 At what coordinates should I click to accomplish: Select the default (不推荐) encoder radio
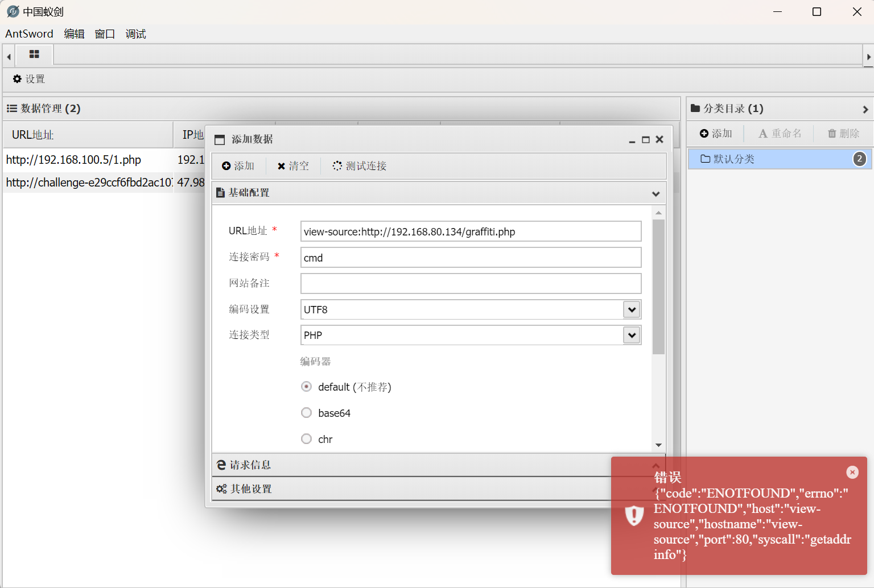[306, 387]
